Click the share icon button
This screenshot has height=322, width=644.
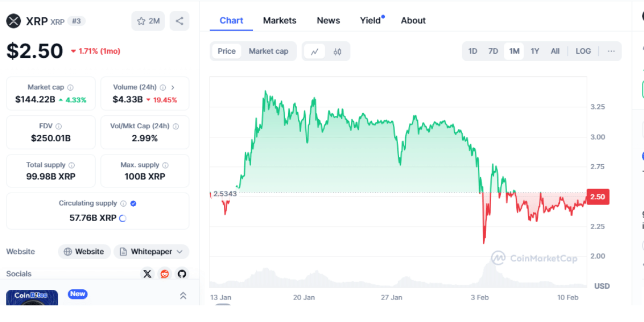coord(179,21)
